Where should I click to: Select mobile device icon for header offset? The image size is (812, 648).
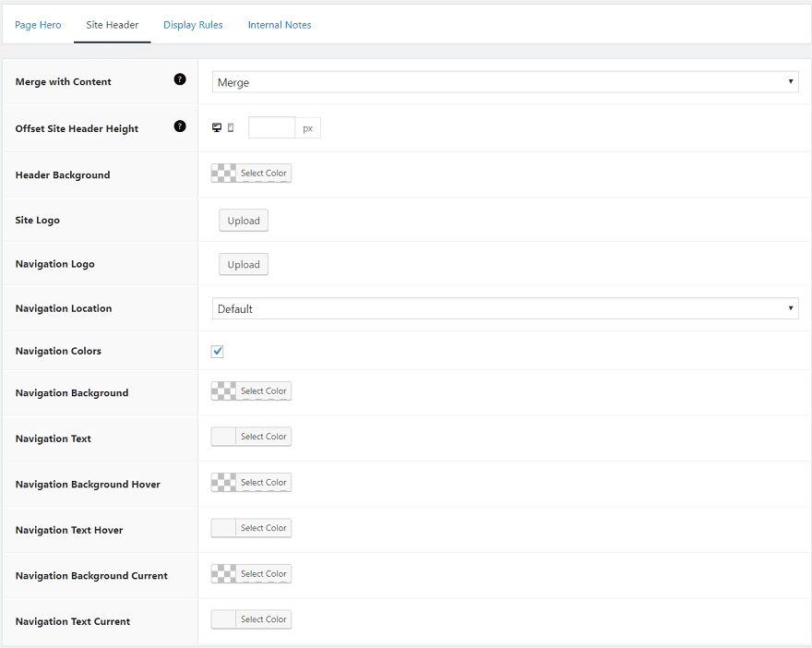231,127
